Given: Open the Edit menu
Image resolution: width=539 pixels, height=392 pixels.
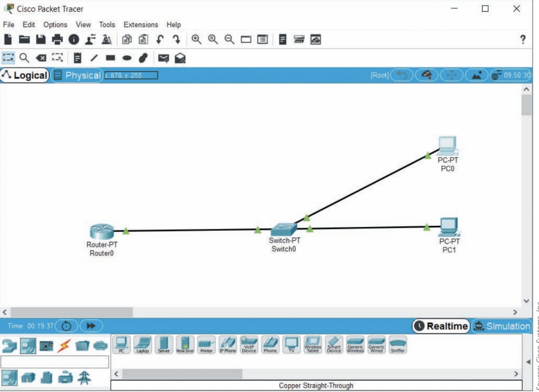Looking at the screenshot, I should (x=29, y=24).
